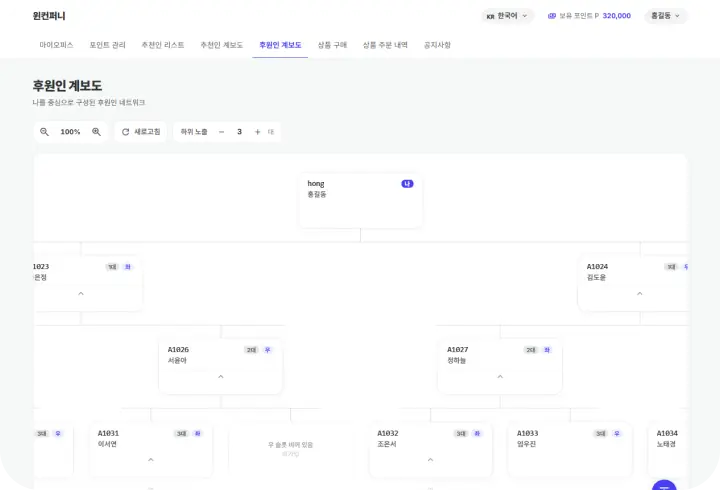The image size is (720, 490).
Task: Click the 2대 badge on A1026
Action: pos(251,350)
